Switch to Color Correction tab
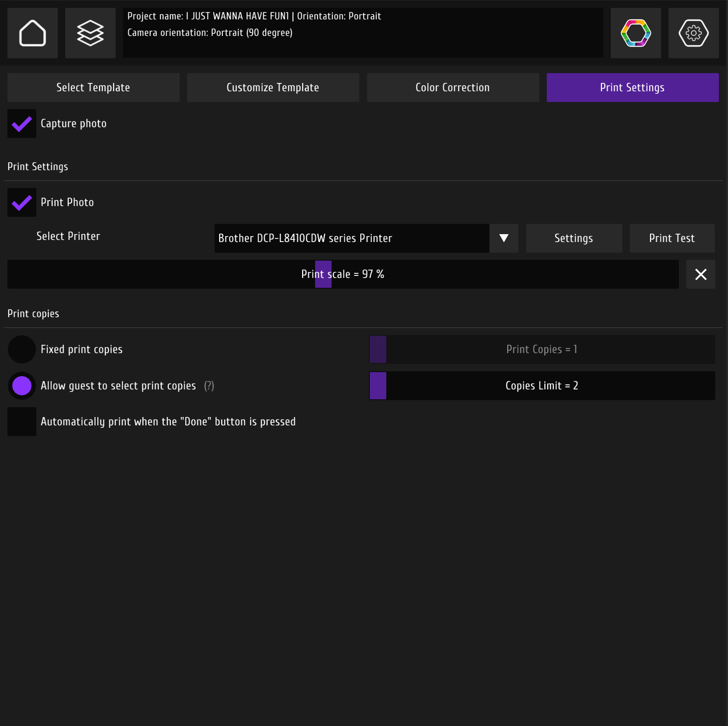728x726 pixels. (x=453, y=88)
